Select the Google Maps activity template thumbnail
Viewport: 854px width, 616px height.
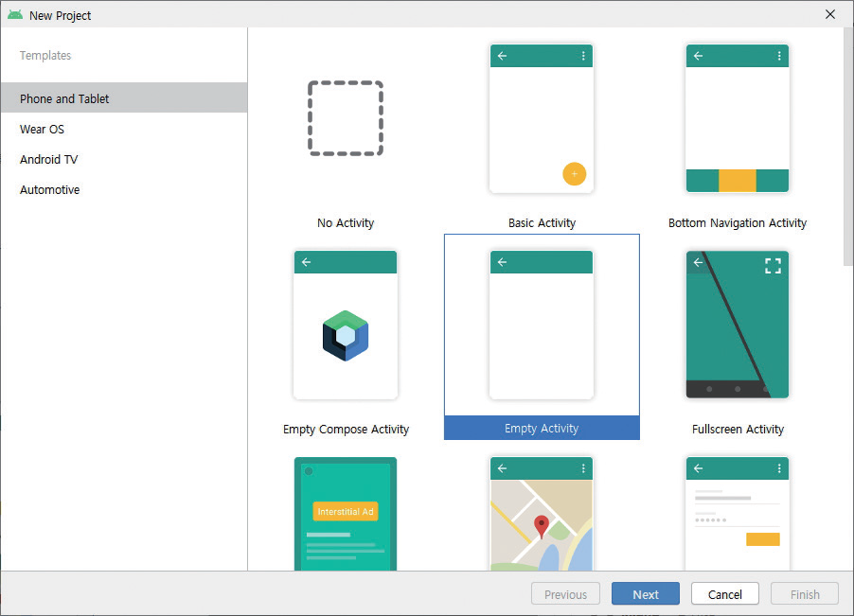click(x=542, y=513)
